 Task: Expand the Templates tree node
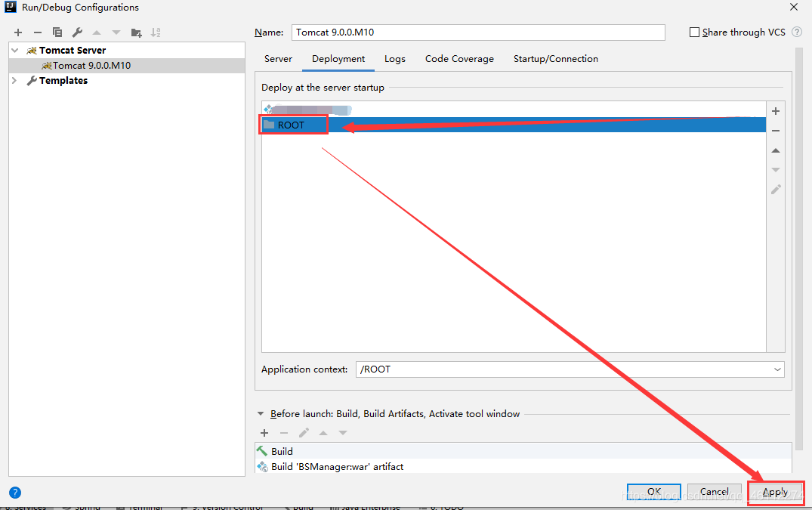tap(14, 80)
